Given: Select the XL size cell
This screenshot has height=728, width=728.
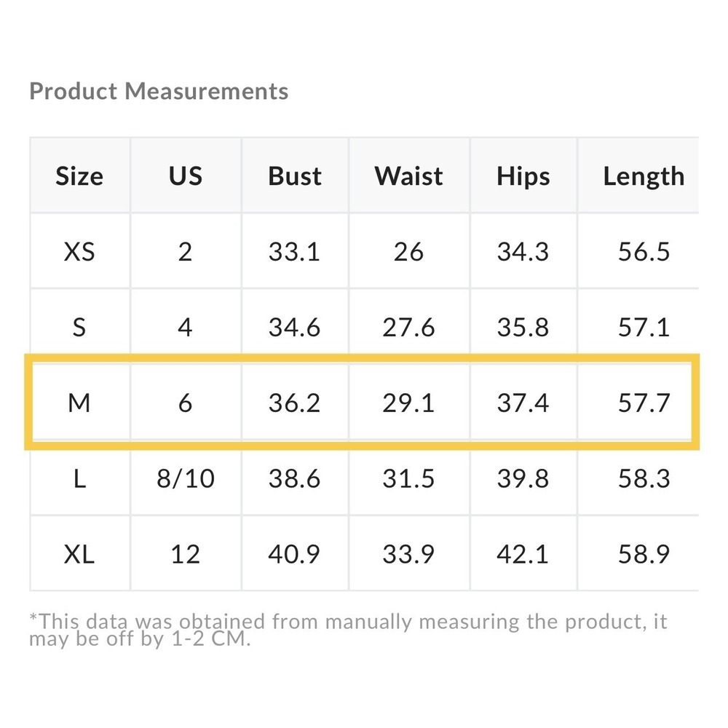Looking at the screenshot, I should coord(79,555).
